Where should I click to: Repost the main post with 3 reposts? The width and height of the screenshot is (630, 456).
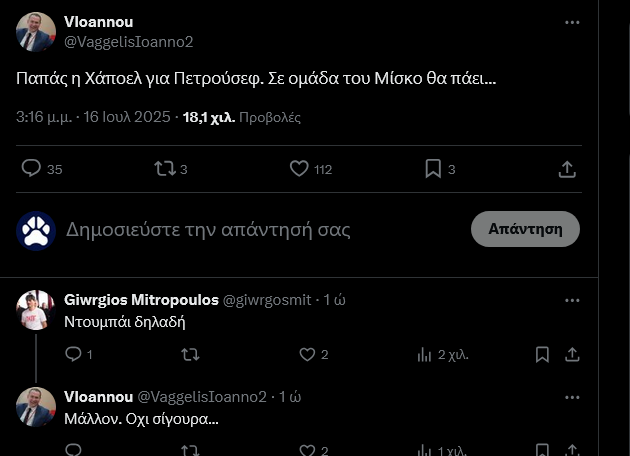pyautogui.click(x=165, y=169)
